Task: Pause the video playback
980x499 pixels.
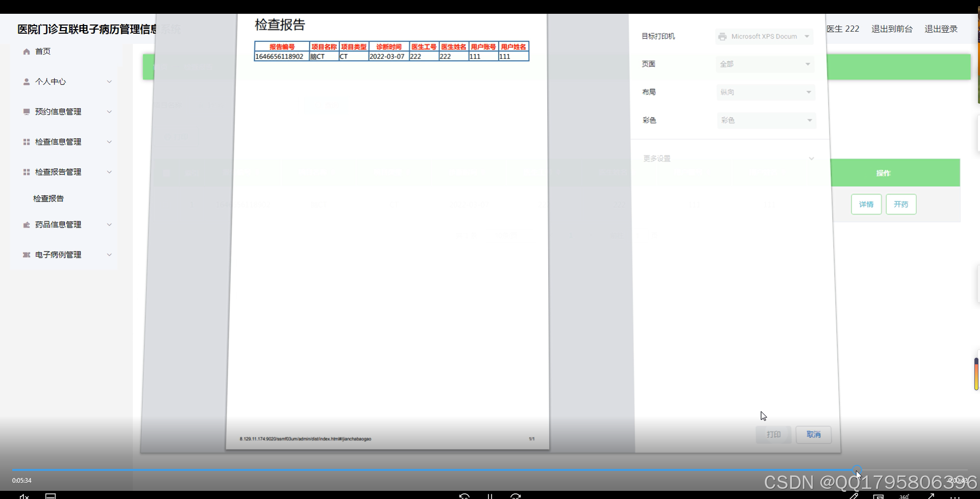Action: [489, 496]
